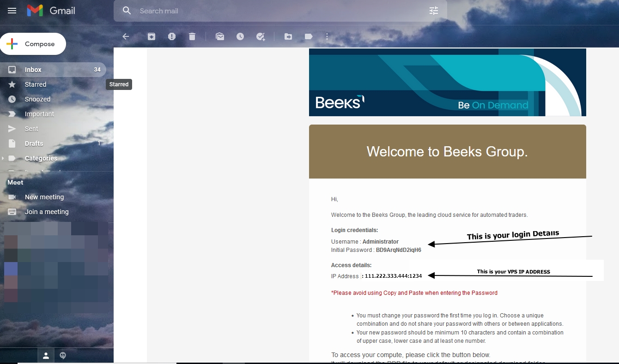
Task: Click the IP address 111.222.333.444:1234
Action: [x=393, y=276]
